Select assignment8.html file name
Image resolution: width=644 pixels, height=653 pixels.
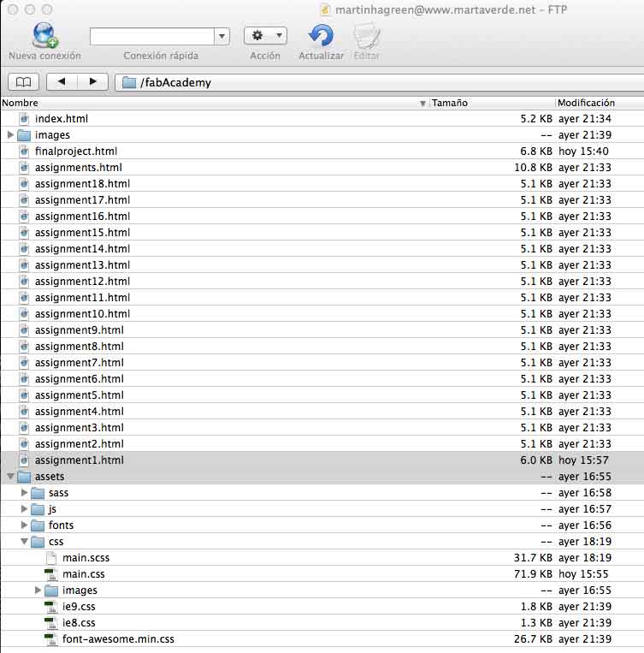pos(80,347)
